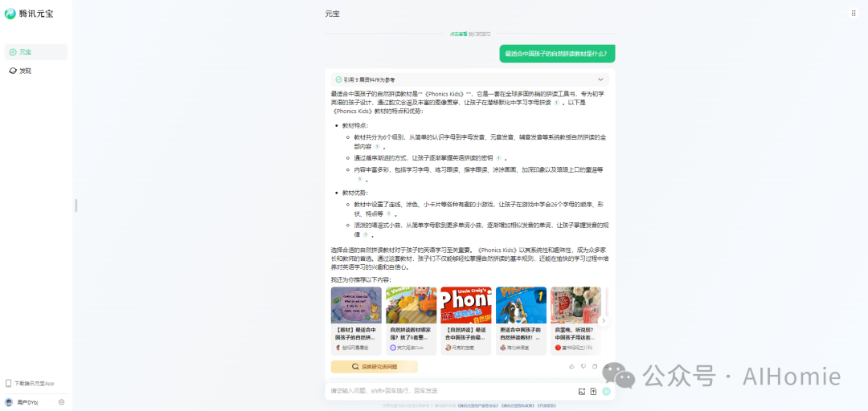Viewport: 868px width, 411px height.
Task: Expand the 引用 9 篇资料 references chevron
Action: [600, 79]
